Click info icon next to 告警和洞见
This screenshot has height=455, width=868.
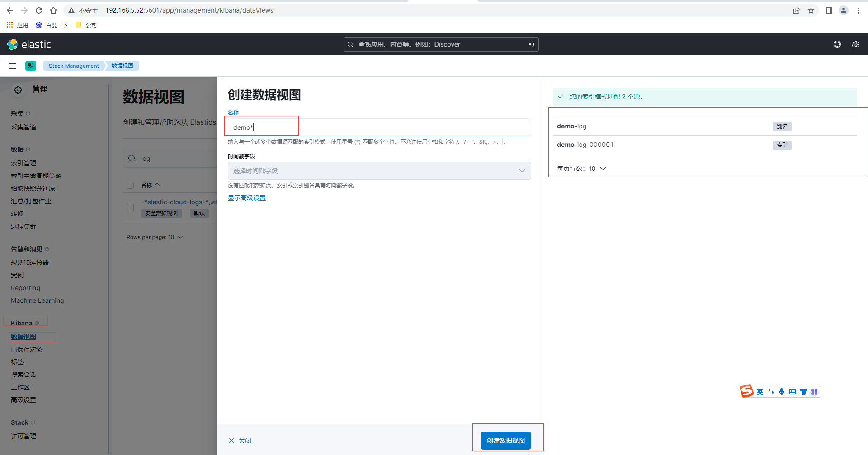click(x=47, y=249)
